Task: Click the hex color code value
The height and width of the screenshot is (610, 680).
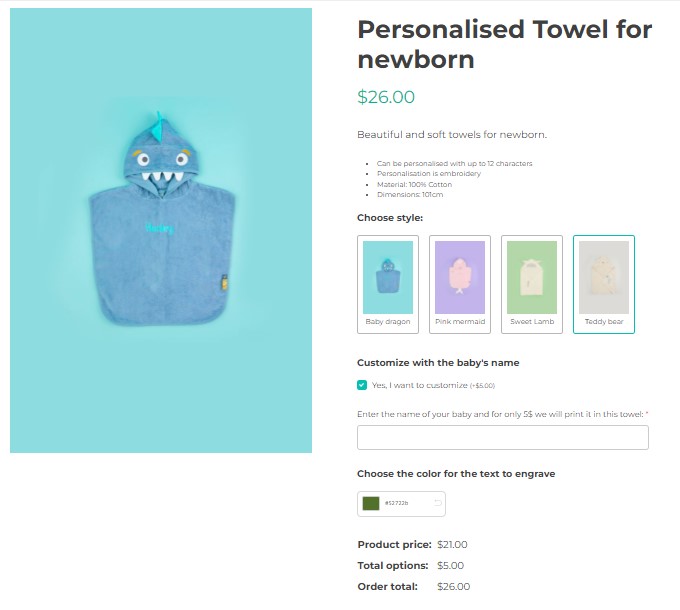Action: pos(397,503)
